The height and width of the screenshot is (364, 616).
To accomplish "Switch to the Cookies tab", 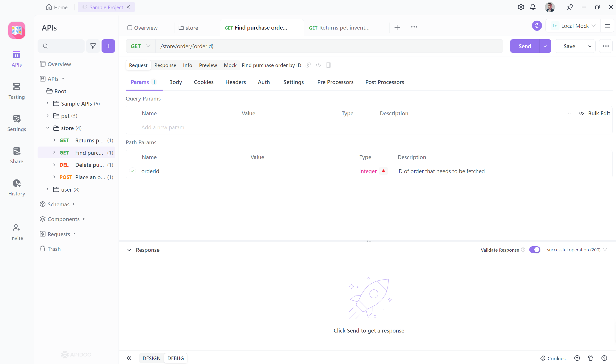I will coord(204,82).
